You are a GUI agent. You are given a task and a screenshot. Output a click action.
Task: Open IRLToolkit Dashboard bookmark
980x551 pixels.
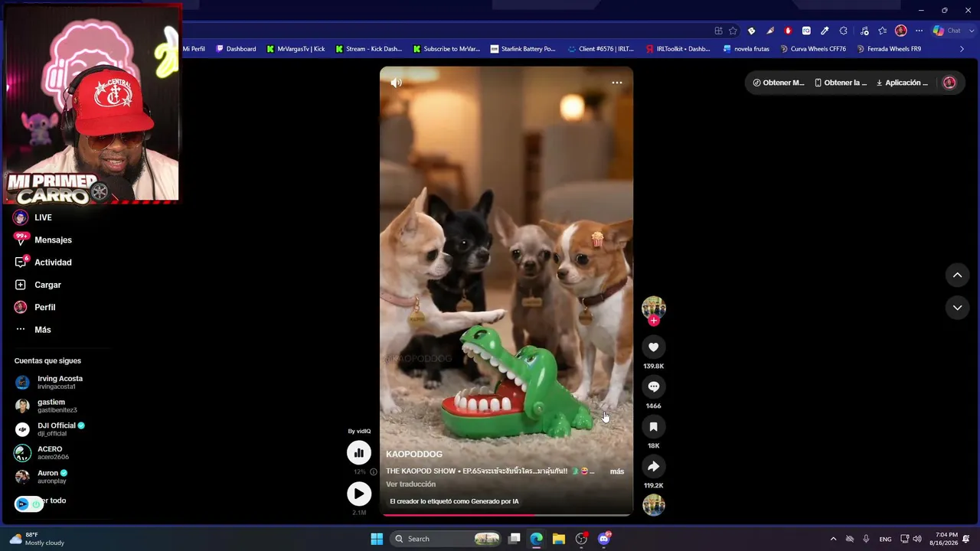coord(678,49)
